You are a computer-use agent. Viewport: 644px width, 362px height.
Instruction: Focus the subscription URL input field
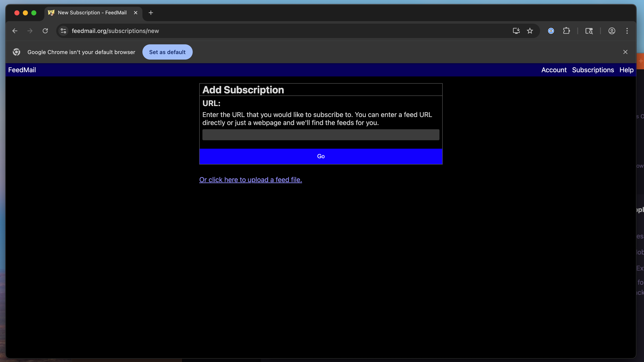[x=321, y=135]
